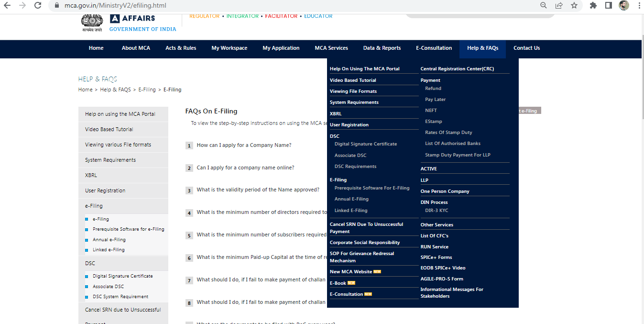
Task: Open New MCA Website link
Action: coord(351,272)
